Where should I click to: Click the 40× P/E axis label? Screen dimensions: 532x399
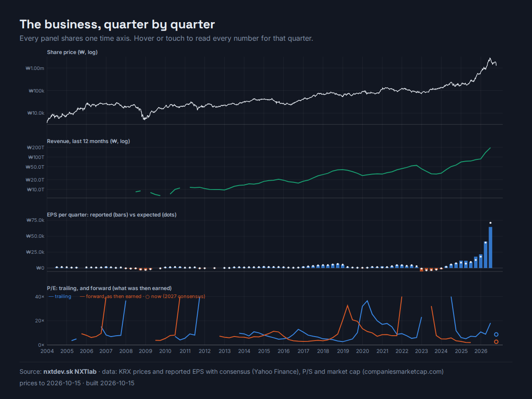coord(40,297)
